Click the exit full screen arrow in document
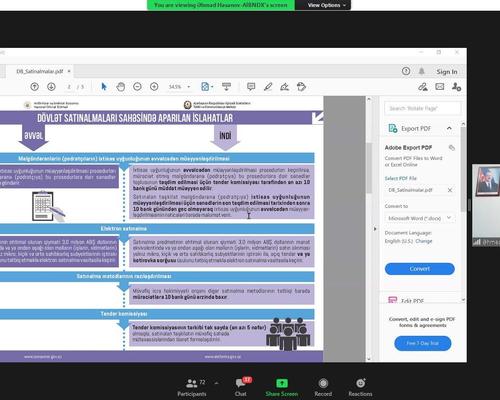Screen dimensions: 500x400 [x=317, y=118]
